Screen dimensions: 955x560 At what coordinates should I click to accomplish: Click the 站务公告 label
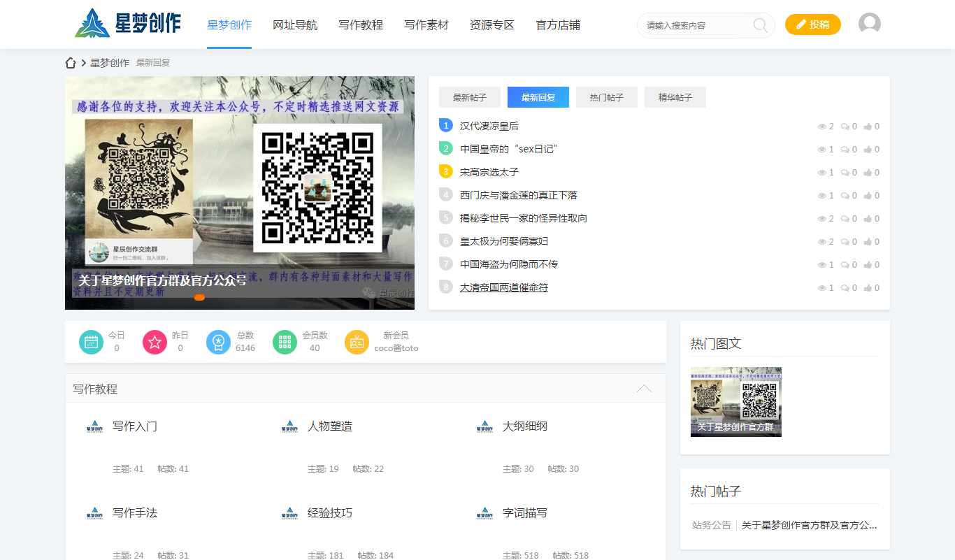712,525
